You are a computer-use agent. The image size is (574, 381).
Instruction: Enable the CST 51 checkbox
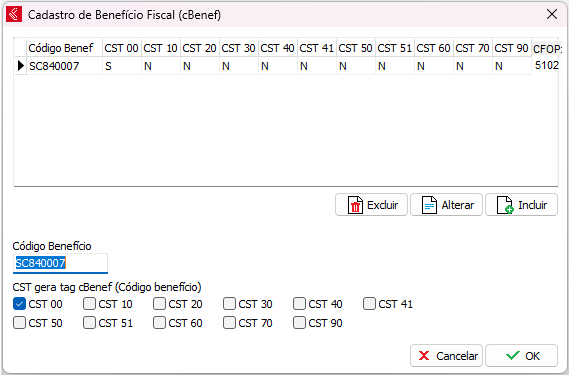(89, 323)
